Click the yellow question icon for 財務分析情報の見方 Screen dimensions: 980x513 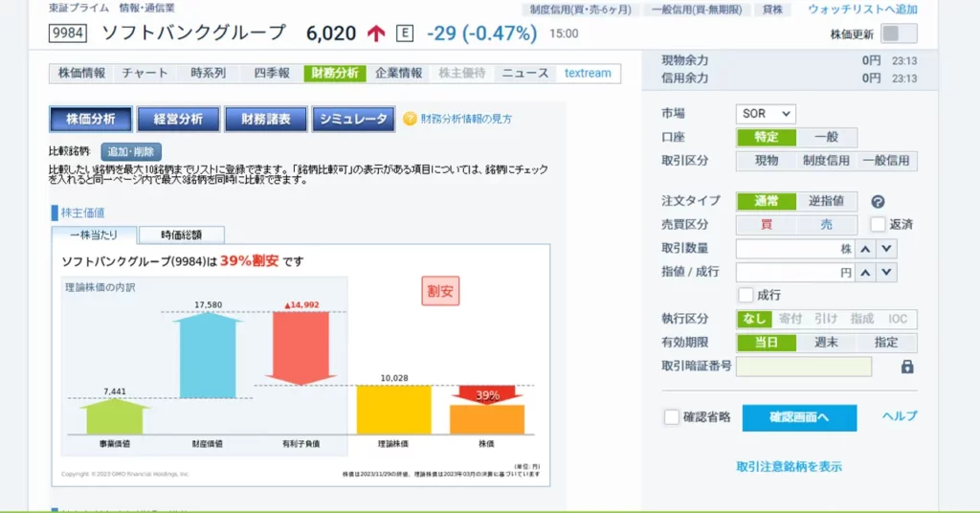tap(410, 119)
